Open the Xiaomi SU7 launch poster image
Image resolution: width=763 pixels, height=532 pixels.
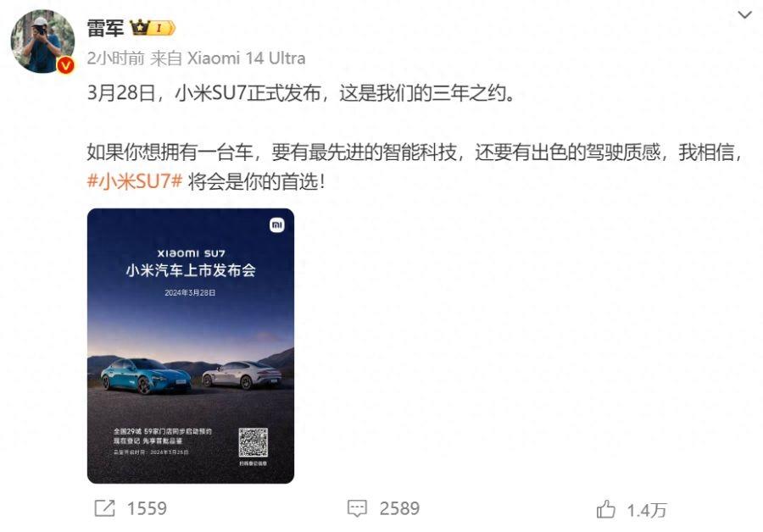(x=191, y=346)
